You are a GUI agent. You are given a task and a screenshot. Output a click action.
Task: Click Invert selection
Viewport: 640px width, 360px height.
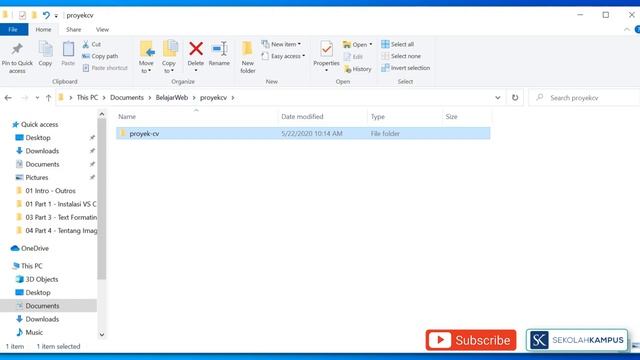coord(406,68)
